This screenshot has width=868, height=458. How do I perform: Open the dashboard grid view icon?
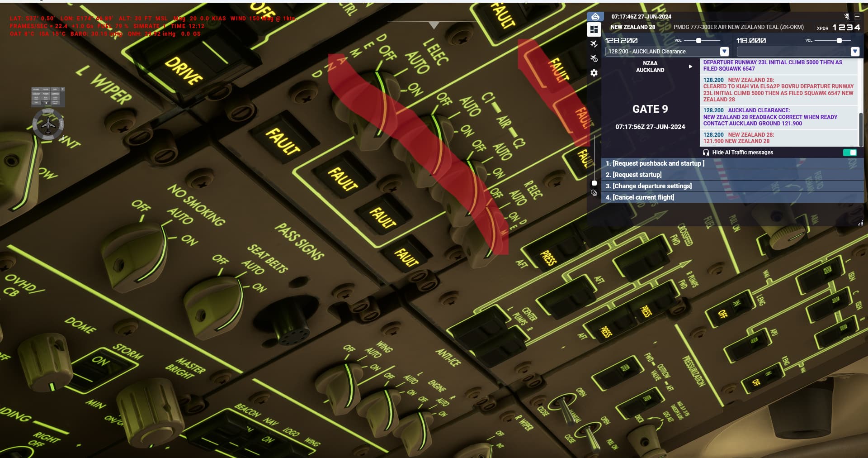click(x=594, y=29)
